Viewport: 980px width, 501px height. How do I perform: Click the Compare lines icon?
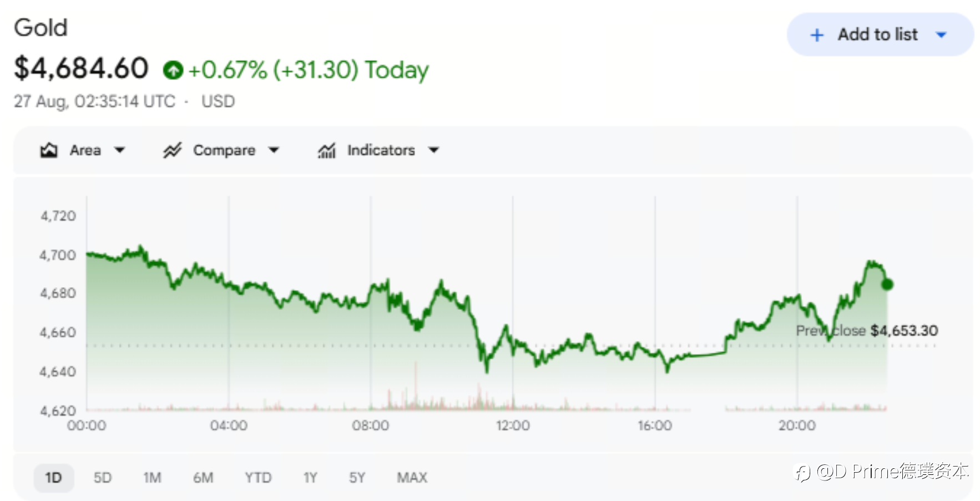pyautogui.click(x=172, y=150)
